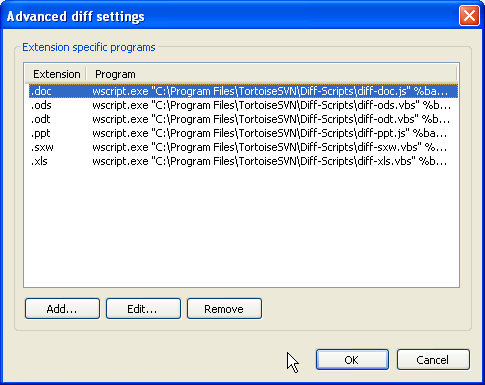This screenshot has width=485, height=385.
Task: Click the diff-xls.vbs program entry
Action: coord(269,161)
